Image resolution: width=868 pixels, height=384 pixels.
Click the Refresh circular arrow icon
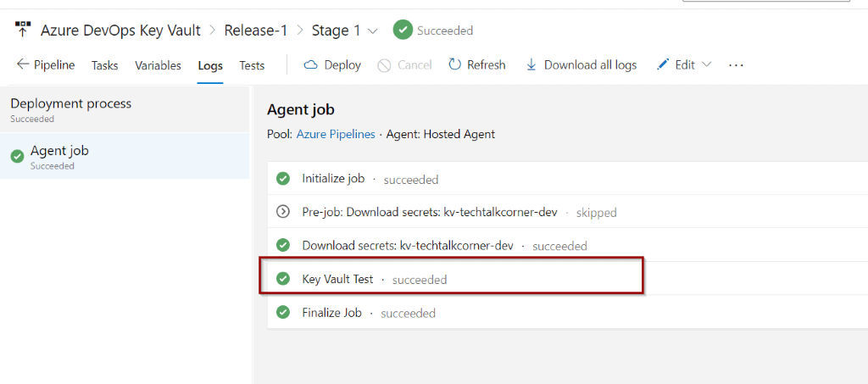(455, 64)
